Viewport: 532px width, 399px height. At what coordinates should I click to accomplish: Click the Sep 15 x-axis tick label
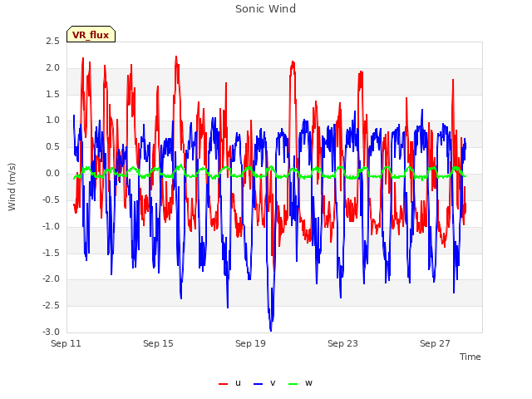coord(158,343)
